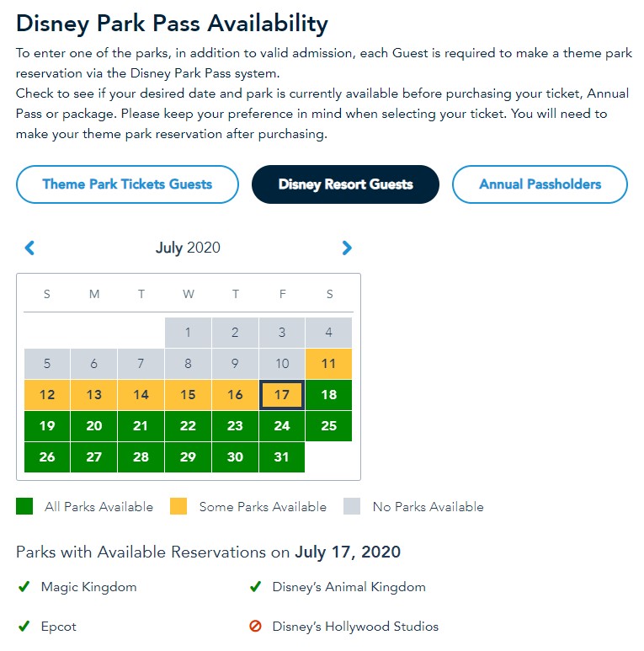The height and width of the screenshot is (651, 644).
Task: Choose July 18 on the calendar
Action: (328, 395)
